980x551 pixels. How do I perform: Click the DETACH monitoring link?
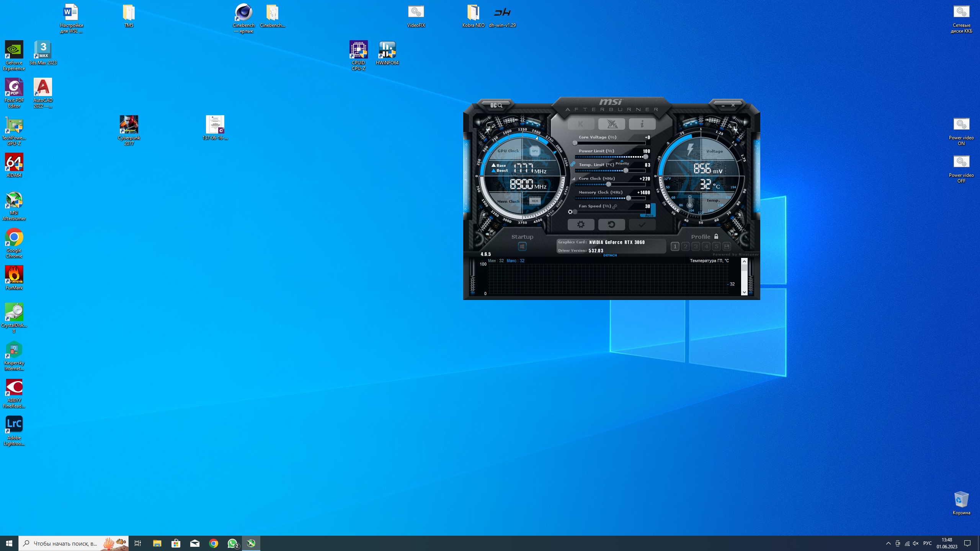click(x=610, y=255)
